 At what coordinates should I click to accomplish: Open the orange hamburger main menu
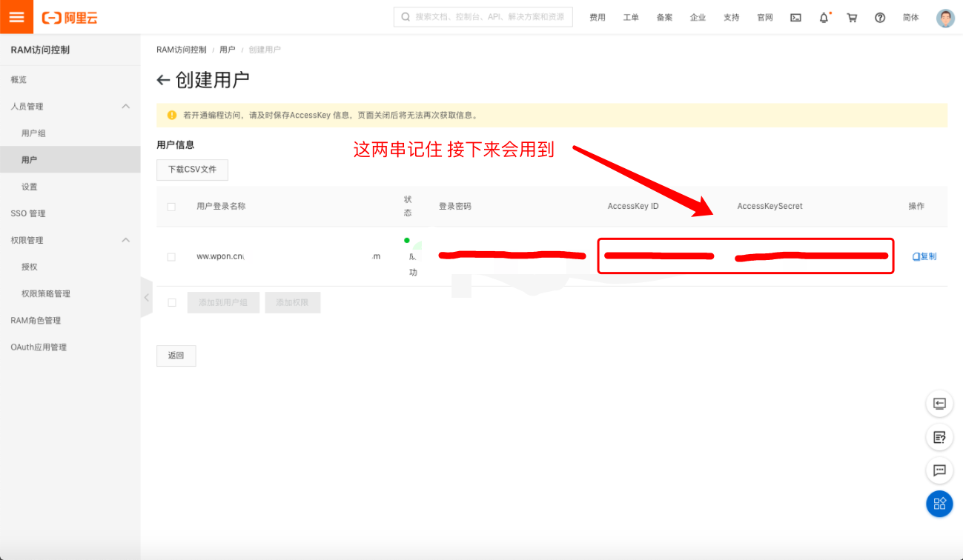pyautogui.click(x=16, y=16)
